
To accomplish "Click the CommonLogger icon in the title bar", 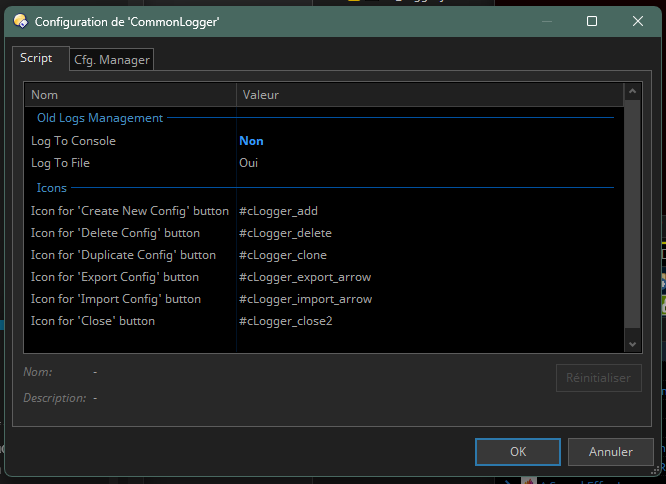I will tap(20, 21).
